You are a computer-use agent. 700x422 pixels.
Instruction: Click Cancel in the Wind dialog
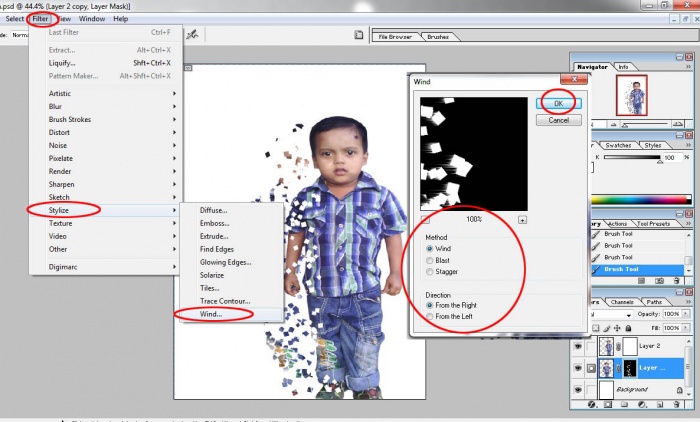pos(558,120)
